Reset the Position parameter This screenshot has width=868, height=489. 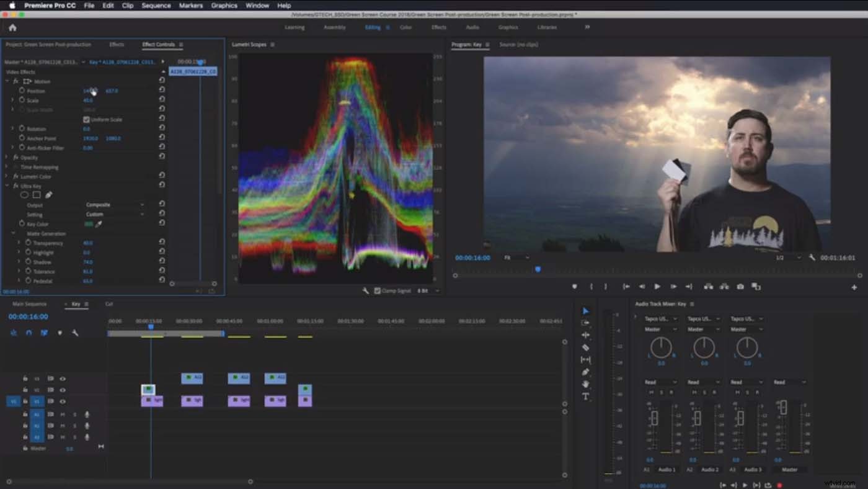pos(162,91)
